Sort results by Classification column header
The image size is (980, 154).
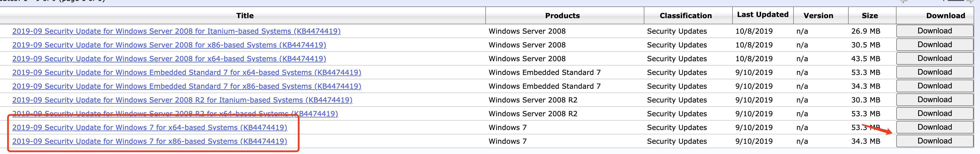pos(686,16)
